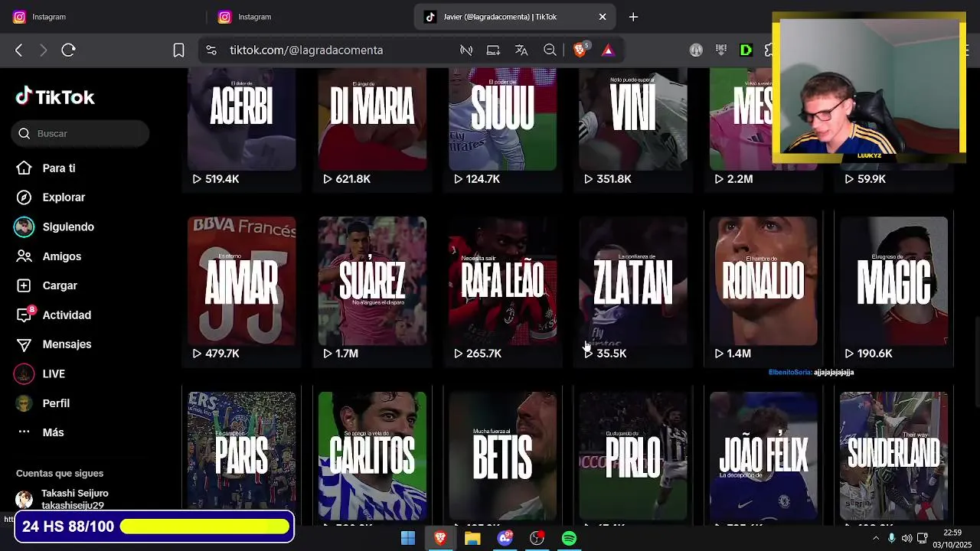
Task: Open the BETIS video
Action: pos(503,456)
